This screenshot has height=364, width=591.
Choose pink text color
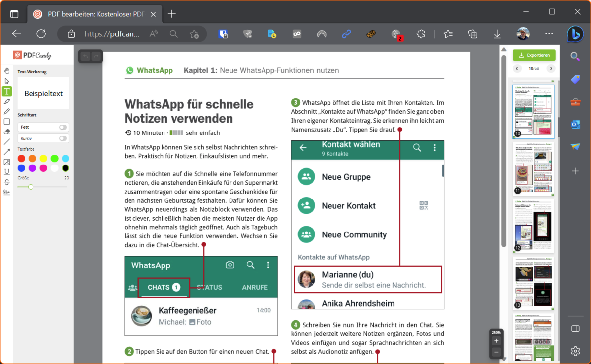tap(43, 168)
